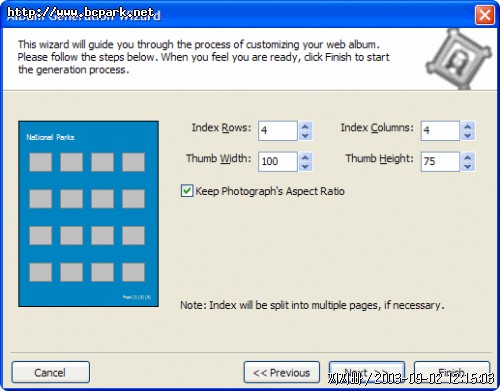This screenshot has height=391, width=500.
Task: Decrease Thumb Height with the down arrow
Action: (x=468, y=166)
